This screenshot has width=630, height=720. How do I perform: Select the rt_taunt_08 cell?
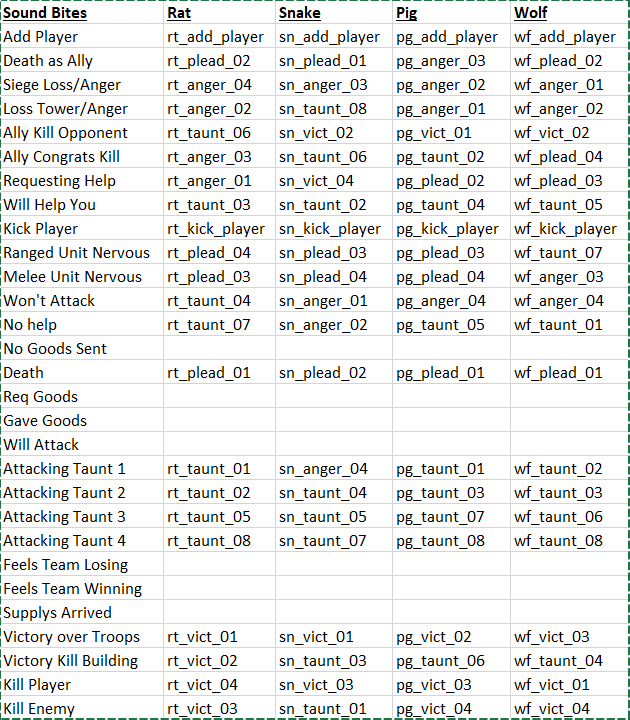click(x=219, y=540)
